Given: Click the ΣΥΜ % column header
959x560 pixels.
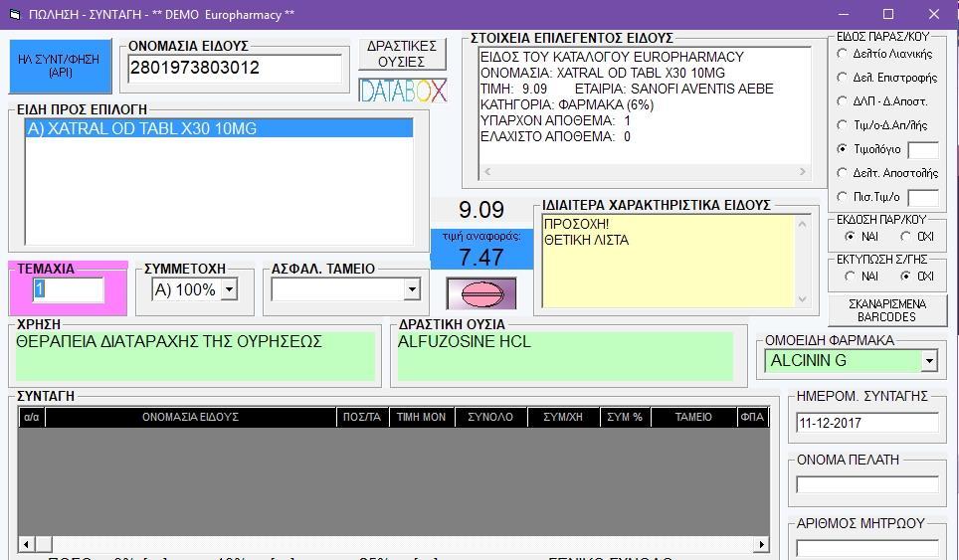Looking at the screenshot, I should (x=625, y=417).
